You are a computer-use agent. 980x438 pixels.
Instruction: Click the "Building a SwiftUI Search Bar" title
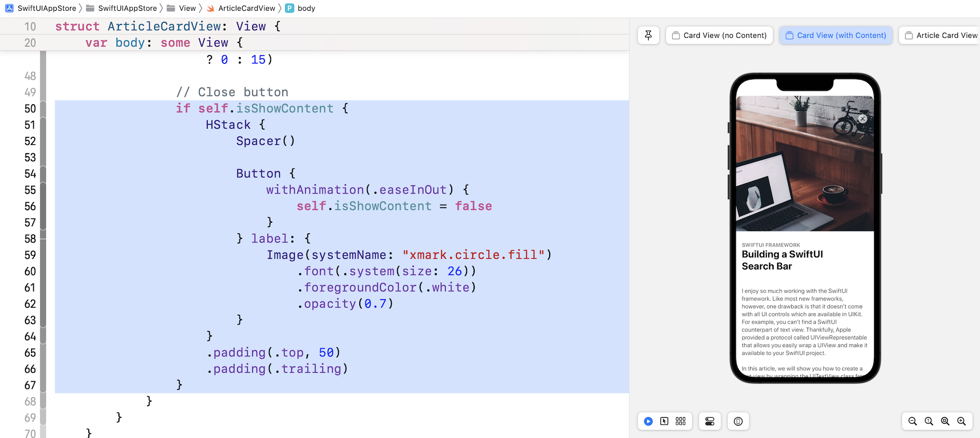pos(782,260)
